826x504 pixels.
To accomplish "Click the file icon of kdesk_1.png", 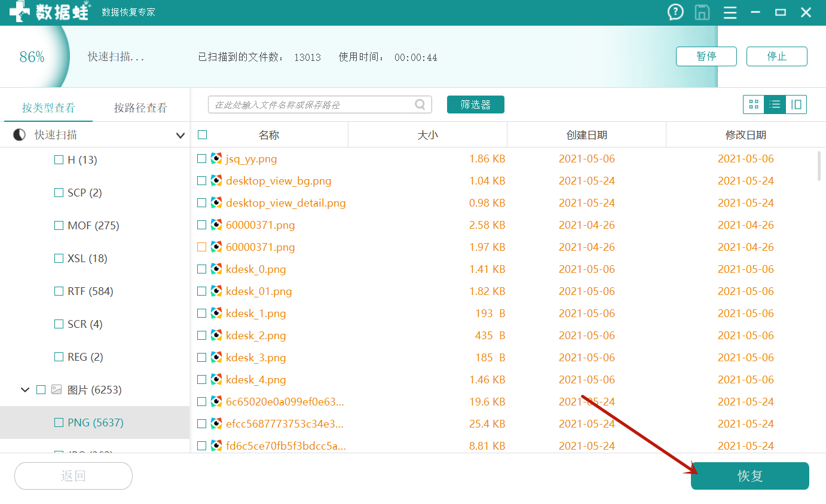I will [x=216, y=314].
